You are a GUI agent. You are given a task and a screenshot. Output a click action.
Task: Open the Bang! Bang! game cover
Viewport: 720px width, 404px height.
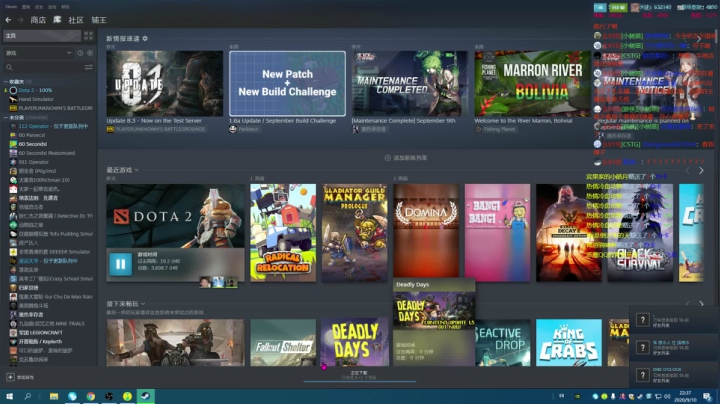coord(497,233)
